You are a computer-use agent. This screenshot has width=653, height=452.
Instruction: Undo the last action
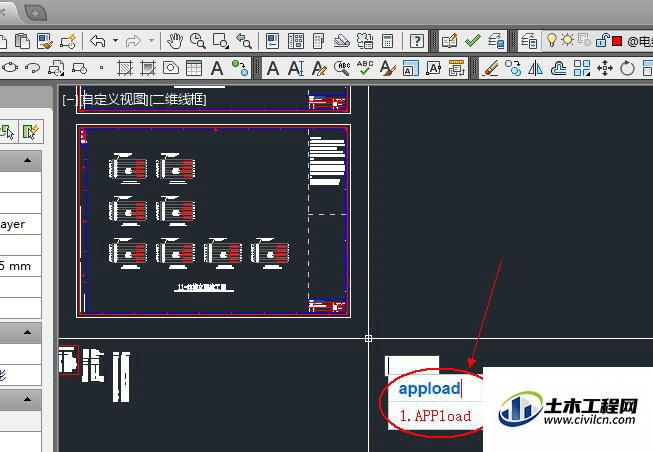[x=98, y=41]
